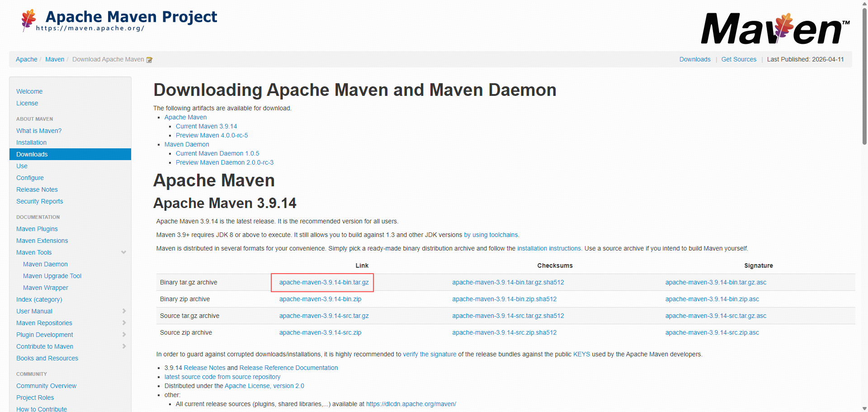Screen dimensions: 868x412
Task: Download apache-maven-3.9.14-src.tar.gz
Action: tap(324, 316)
